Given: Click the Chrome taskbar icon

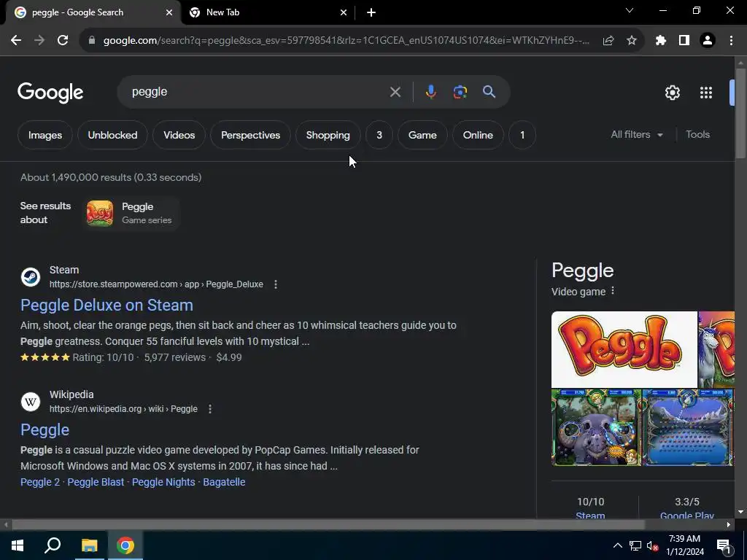Looking at the screenshot, I should 125,545.
